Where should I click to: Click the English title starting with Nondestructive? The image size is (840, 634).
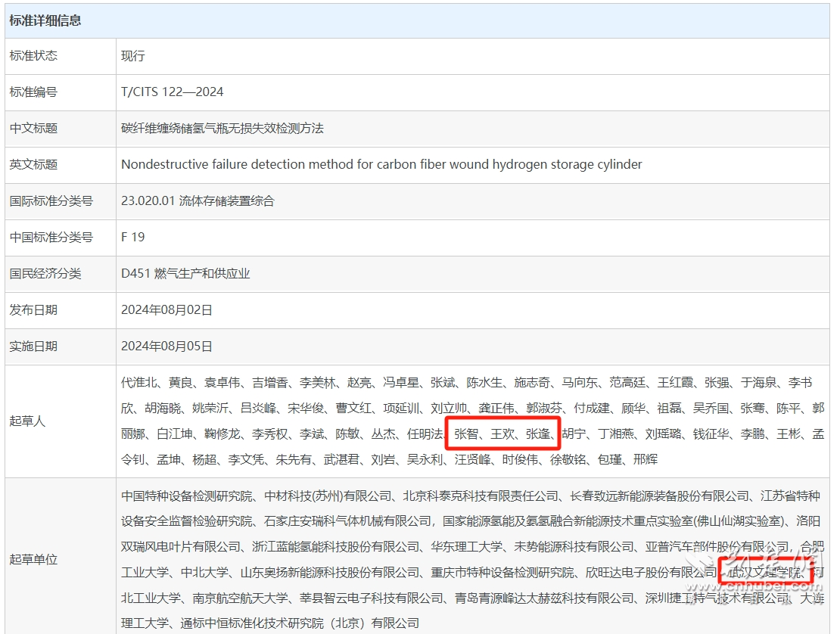click(381, 165)
